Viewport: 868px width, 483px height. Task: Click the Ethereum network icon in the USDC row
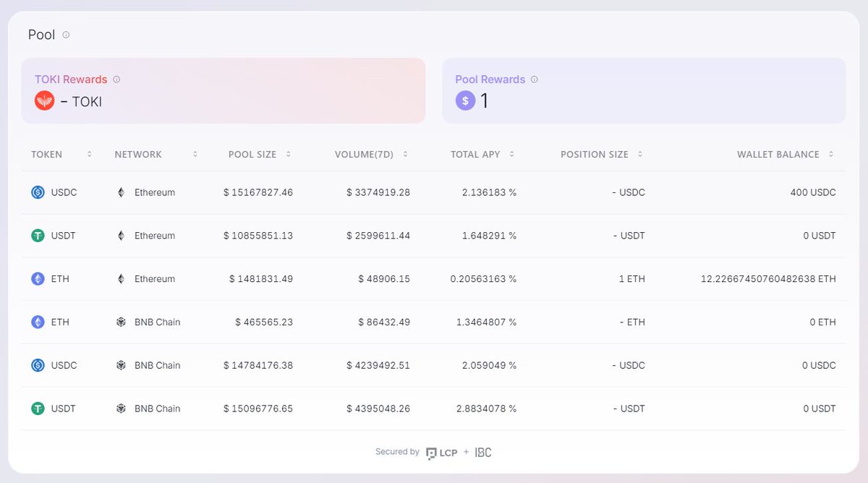pyautogui.click(x=122, y=192)
